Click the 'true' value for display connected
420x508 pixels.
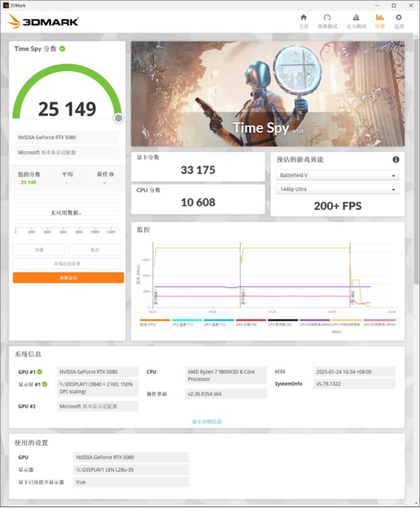point(131,482)
